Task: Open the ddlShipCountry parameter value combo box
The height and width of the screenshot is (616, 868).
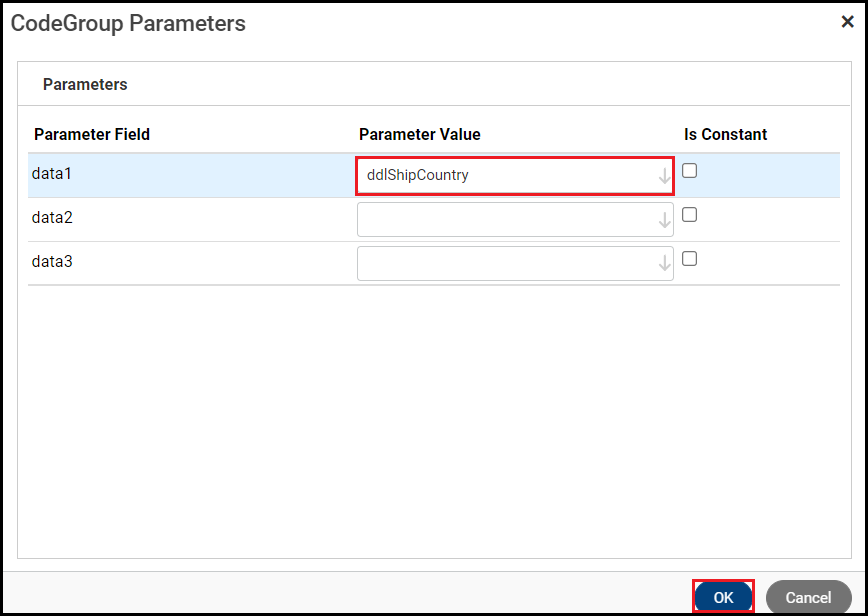Action: click(505, 176)
